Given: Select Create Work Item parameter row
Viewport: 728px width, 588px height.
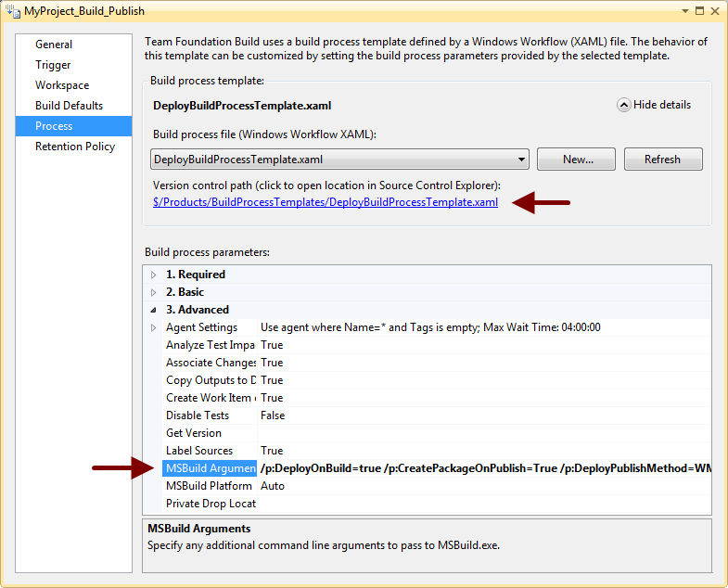Looking at the screenshot, I should point(210,398).
